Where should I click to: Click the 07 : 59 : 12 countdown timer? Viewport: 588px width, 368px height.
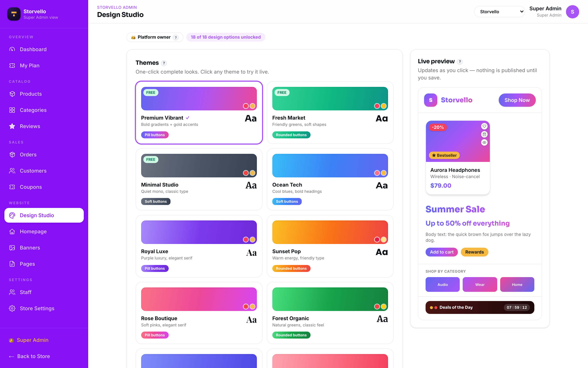[517, 307]
